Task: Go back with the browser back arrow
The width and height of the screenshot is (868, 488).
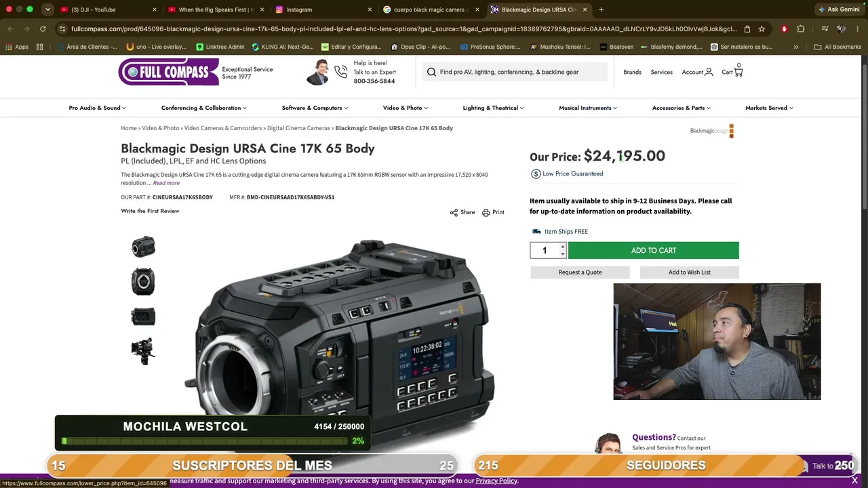Action: coord(10,29)
